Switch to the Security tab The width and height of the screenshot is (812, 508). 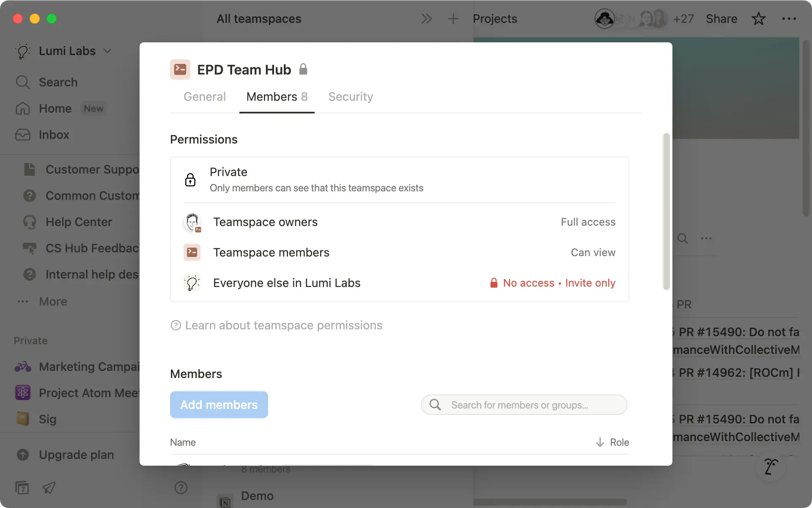coord(350,97)
